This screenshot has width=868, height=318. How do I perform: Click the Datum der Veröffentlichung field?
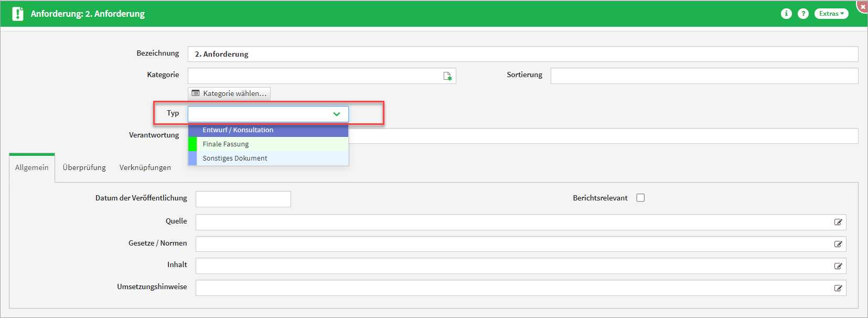click(243, 199)
